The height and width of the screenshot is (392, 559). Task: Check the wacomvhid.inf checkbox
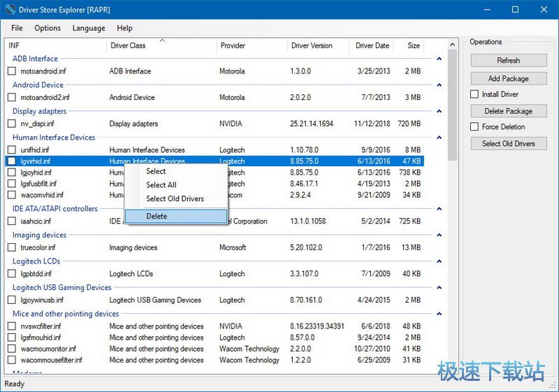coord(12,195)
